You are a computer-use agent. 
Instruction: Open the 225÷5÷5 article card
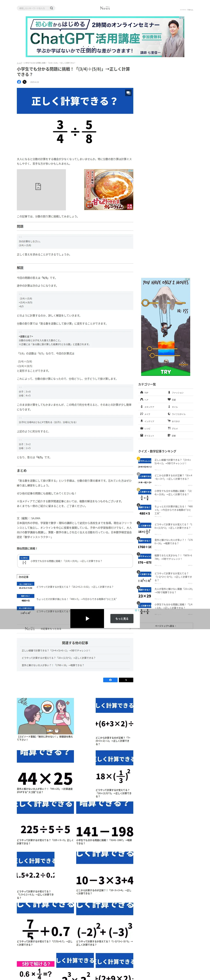click(x=45, y=823)
